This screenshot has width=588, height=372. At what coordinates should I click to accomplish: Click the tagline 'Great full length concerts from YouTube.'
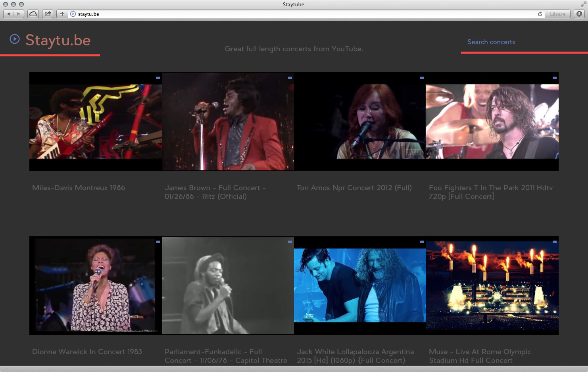(x=294, y=49)
